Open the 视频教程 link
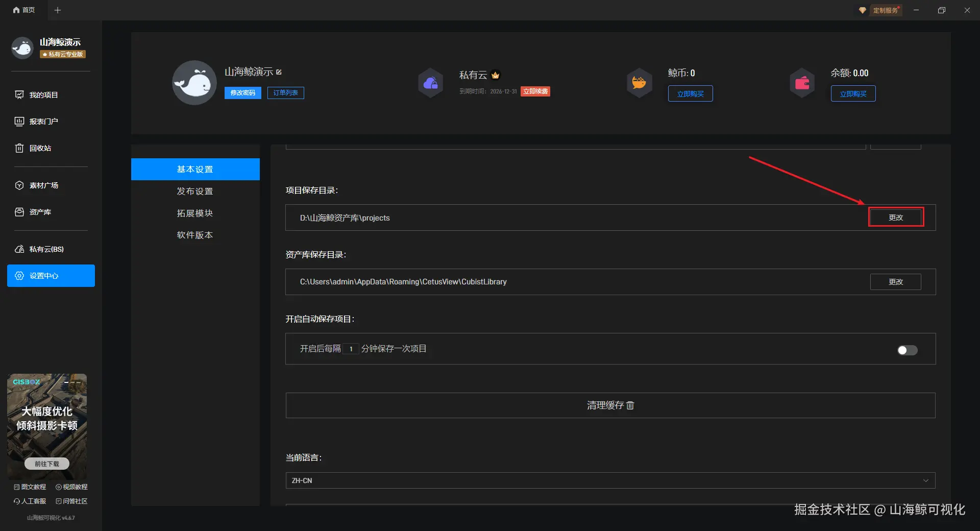 [71, 487]
